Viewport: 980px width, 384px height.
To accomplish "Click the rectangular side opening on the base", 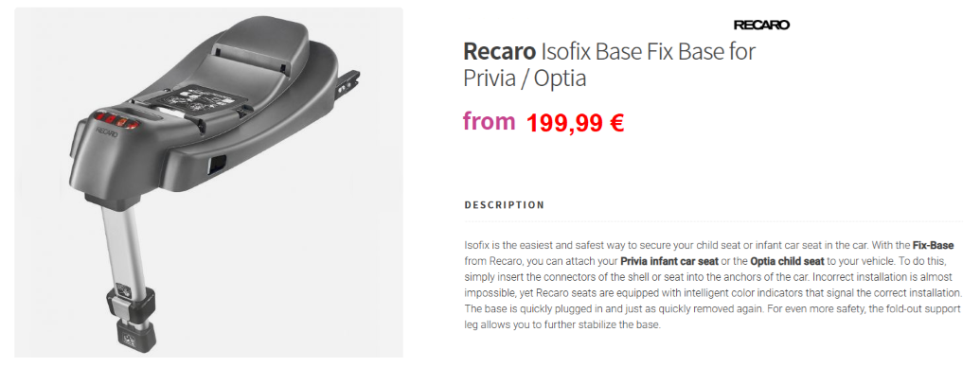I will coord(217,165).
